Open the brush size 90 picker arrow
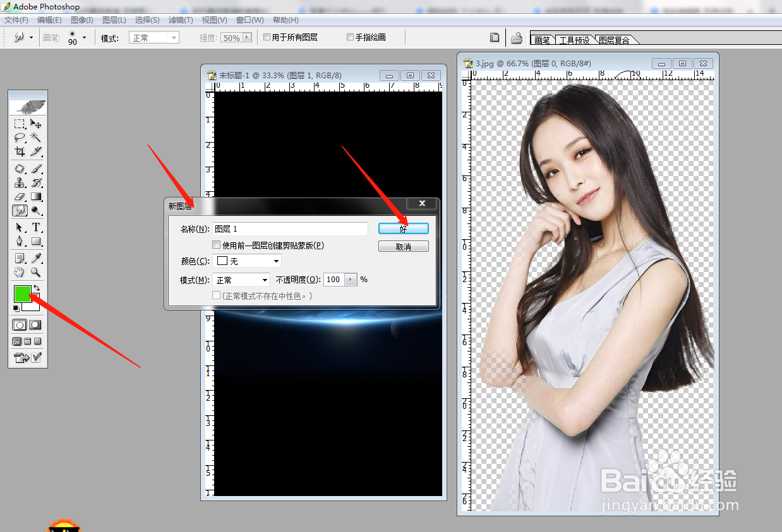 tap(84, 38)
